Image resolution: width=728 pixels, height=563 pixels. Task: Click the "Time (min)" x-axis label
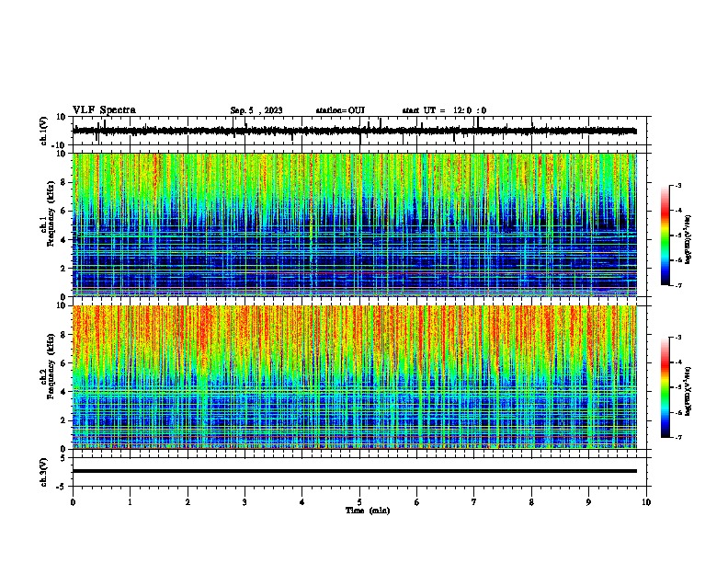(x=368, y=511)
